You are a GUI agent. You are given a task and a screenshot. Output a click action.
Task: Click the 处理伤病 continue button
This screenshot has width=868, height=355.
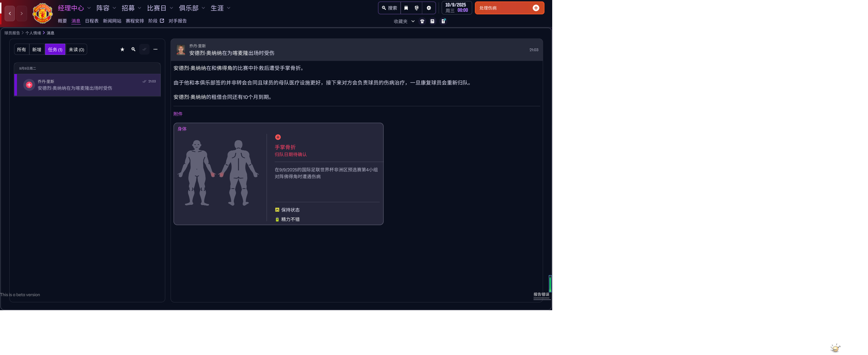pyautogui.click(x=509, y=8)
